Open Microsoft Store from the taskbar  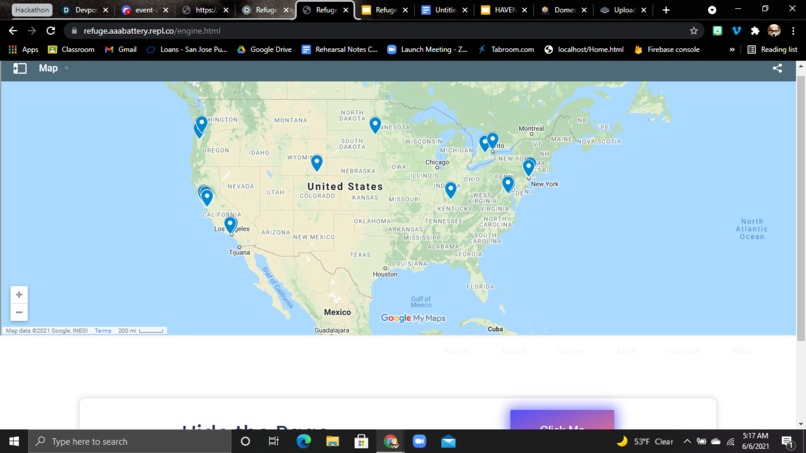[x=361, y=441]
